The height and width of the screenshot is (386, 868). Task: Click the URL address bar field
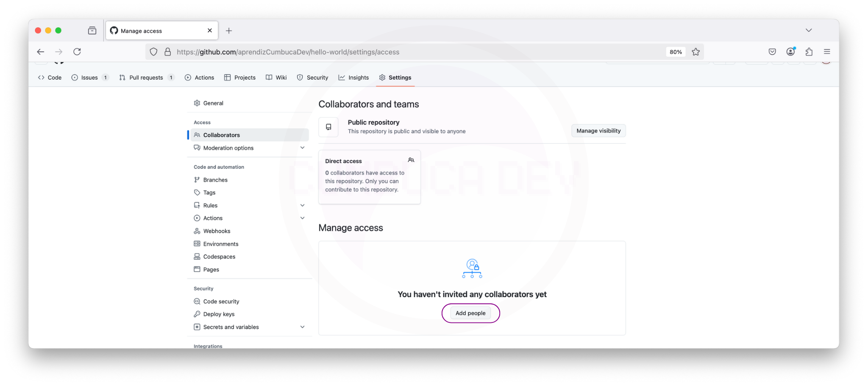click(x=381, y=52)
